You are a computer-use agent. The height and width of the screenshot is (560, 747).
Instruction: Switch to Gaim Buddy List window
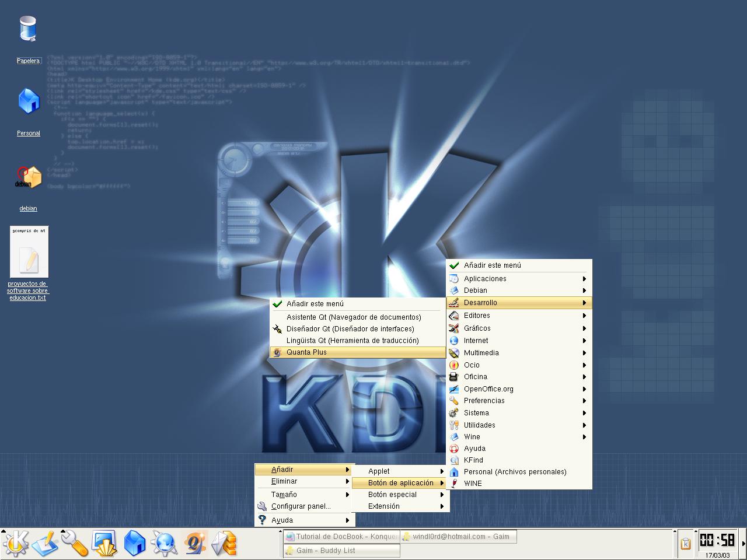[341, 551]
